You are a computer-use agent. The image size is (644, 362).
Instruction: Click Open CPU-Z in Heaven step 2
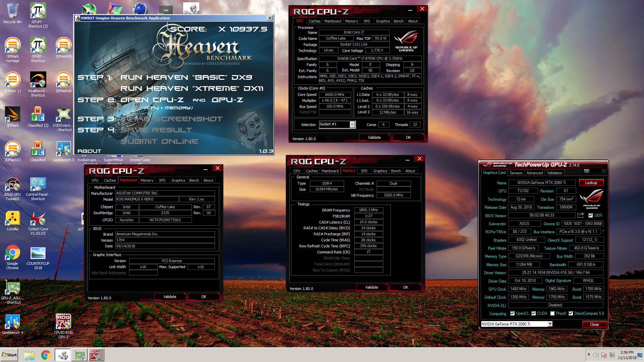pyautogui.click(x=152, y=100)
